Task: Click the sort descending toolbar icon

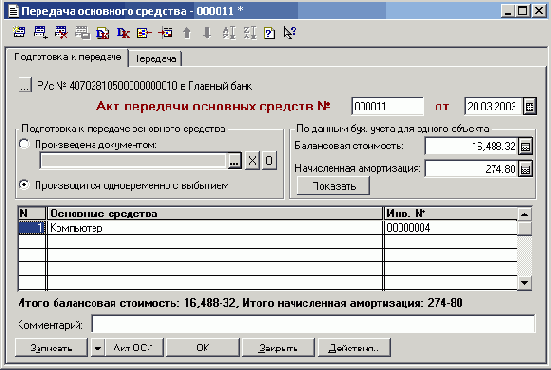Action: coord(249,33)
